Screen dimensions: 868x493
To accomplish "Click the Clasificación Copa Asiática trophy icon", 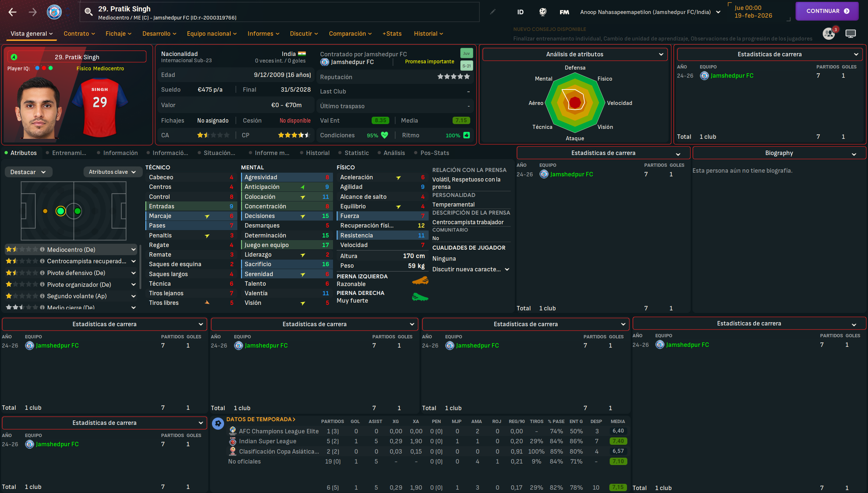I will click(233, 451).
